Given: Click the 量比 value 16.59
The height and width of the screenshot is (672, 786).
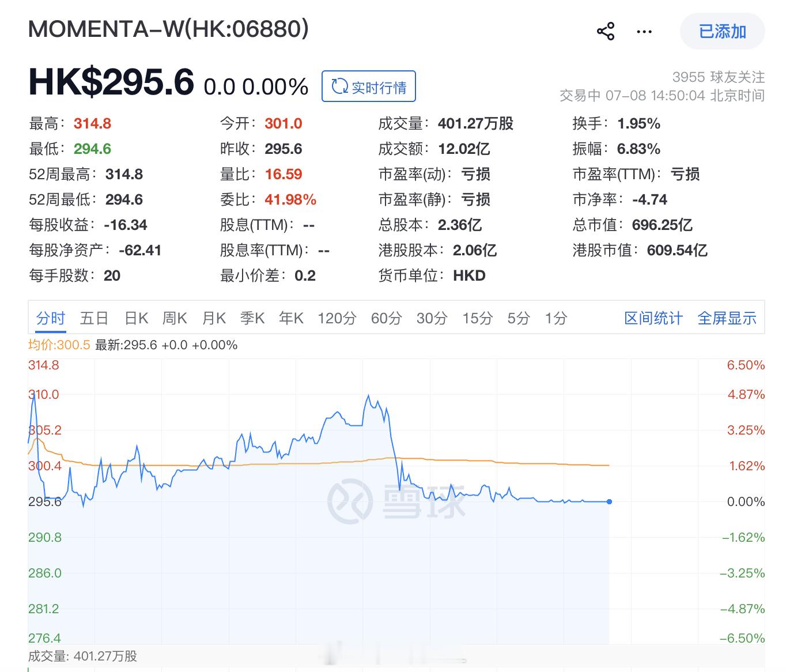Looking at the screenshot, I should click(284, 174).
